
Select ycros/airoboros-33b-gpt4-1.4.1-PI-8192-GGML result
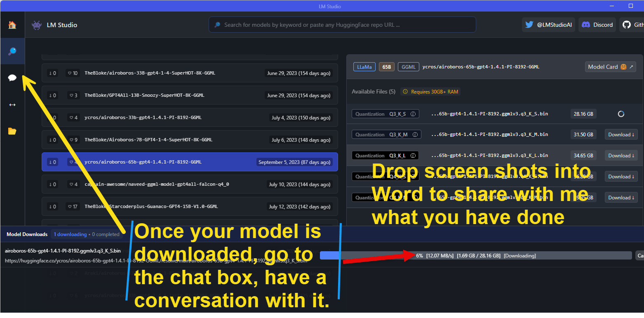190,117
